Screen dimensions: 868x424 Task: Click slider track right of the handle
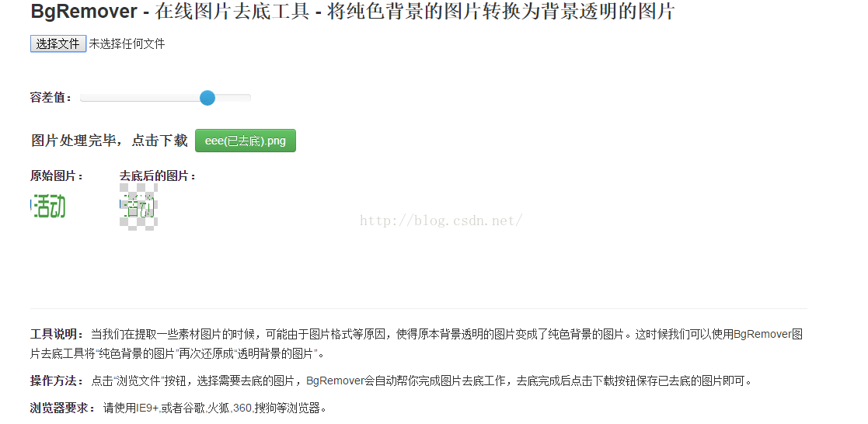pyautogui.click(x=233, y=98)
